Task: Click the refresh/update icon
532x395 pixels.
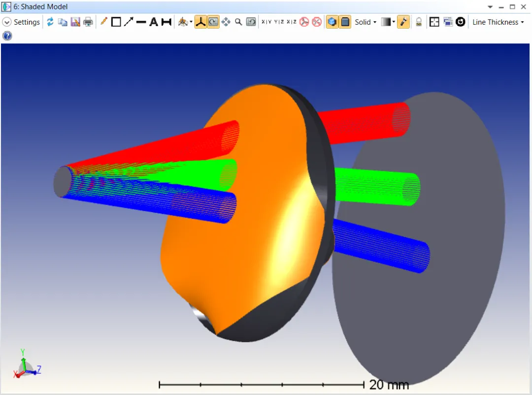Action: point(50,22)
